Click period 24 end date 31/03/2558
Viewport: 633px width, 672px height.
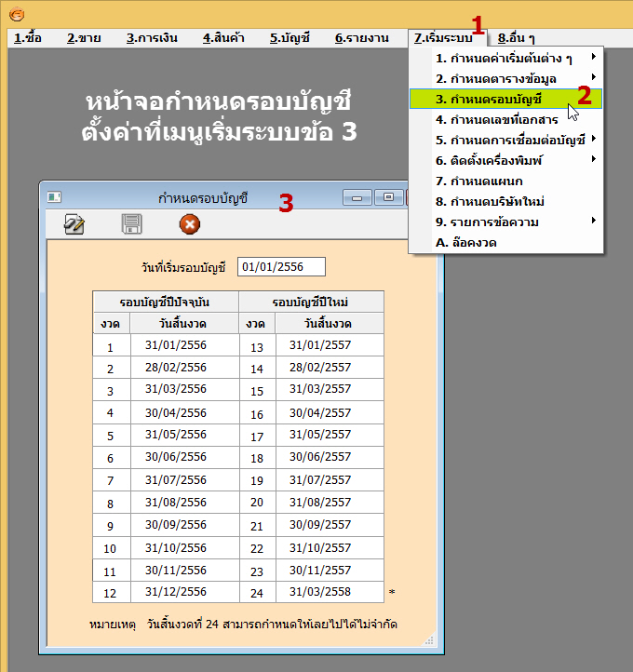click(x=330, y=592)
